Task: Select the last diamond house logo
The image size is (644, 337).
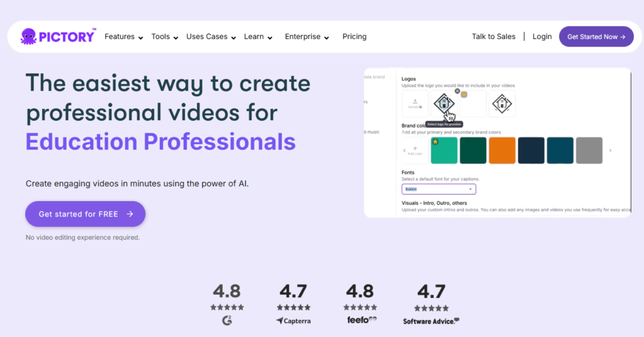Action: coord(502,104)
